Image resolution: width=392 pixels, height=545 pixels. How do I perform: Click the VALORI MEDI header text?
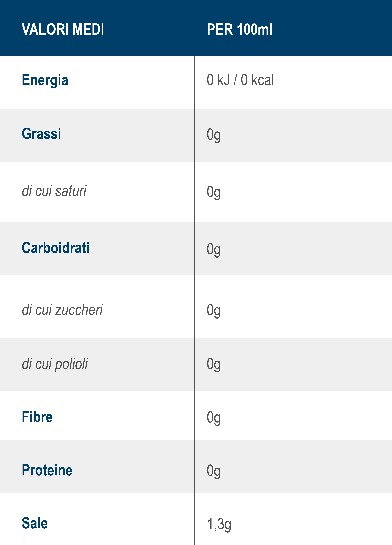pos(63,29)
